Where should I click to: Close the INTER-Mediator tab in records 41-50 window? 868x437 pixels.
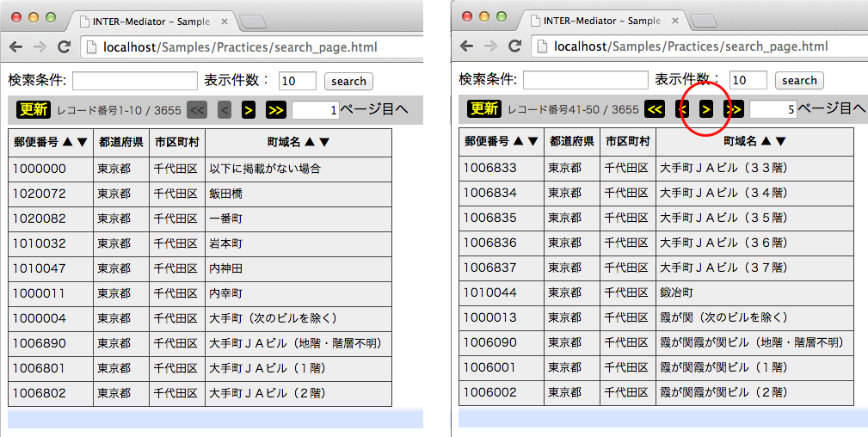click(674, 21)
